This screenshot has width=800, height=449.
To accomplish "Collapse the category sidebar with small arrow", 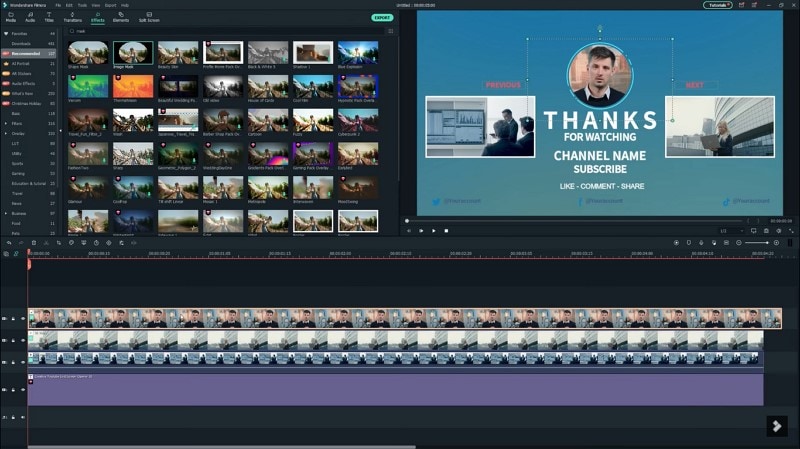I will (61, 131).
